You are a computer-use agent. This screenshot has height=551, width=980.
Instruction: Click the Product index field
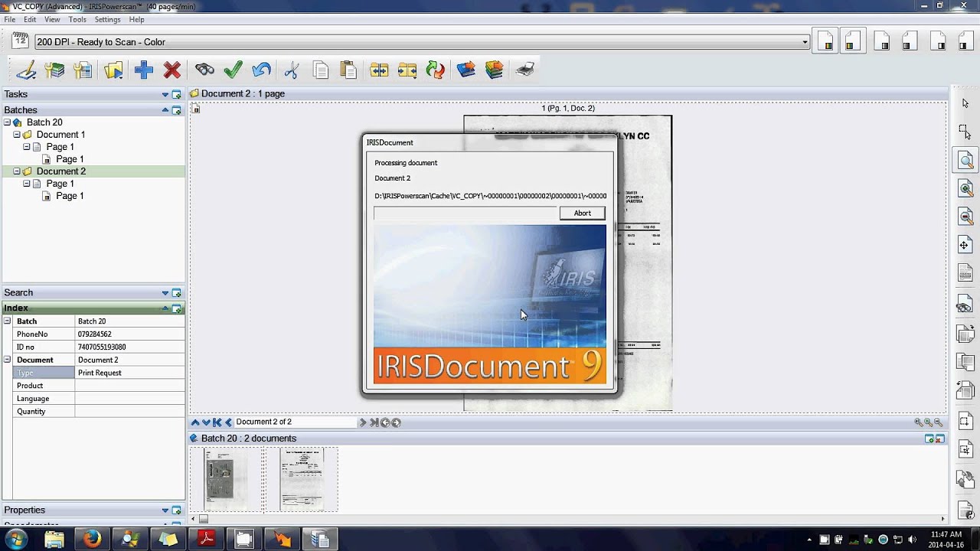129,386
